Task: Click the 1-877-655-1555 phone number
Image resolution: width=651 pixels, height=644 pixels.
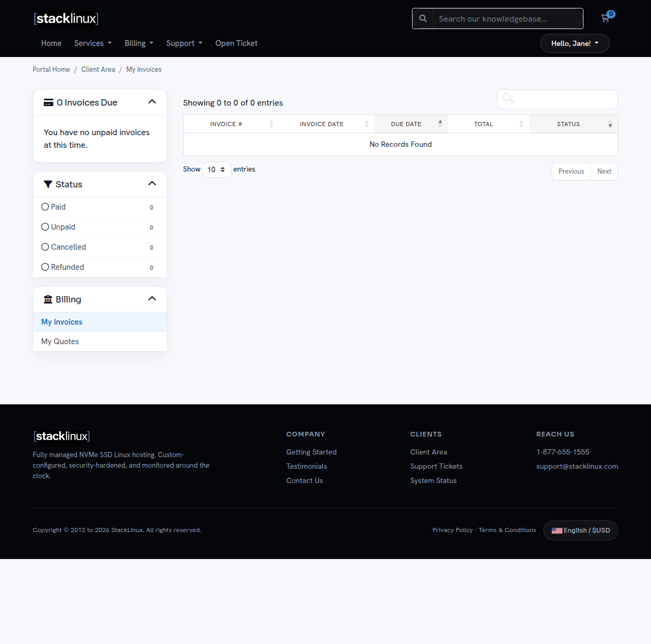Action: tap(563, 452)
